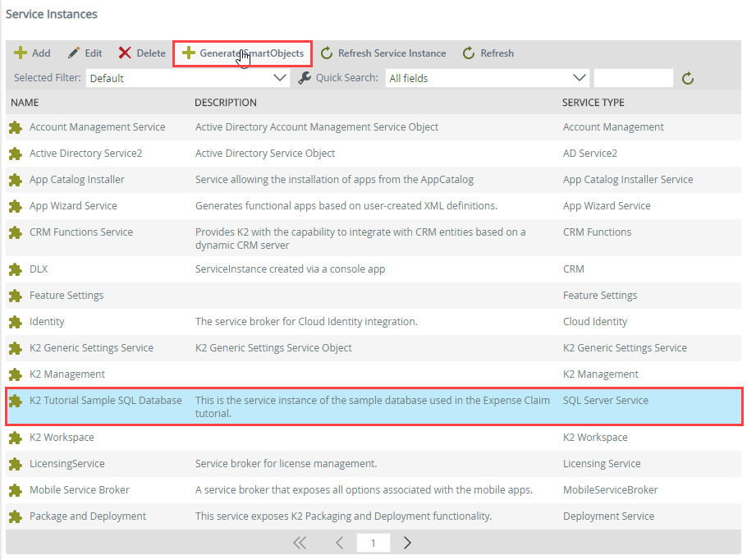Select the App Wizard Service row

click(73, 206)
